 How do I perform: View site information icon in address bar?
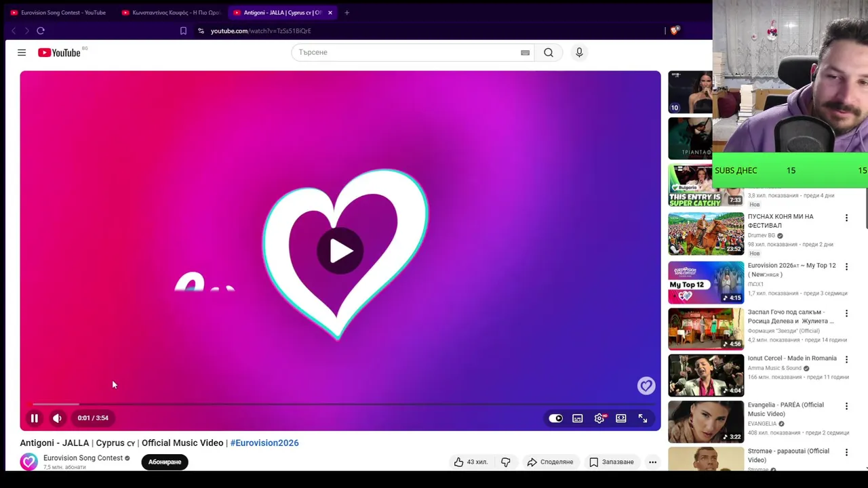(201, 30)
